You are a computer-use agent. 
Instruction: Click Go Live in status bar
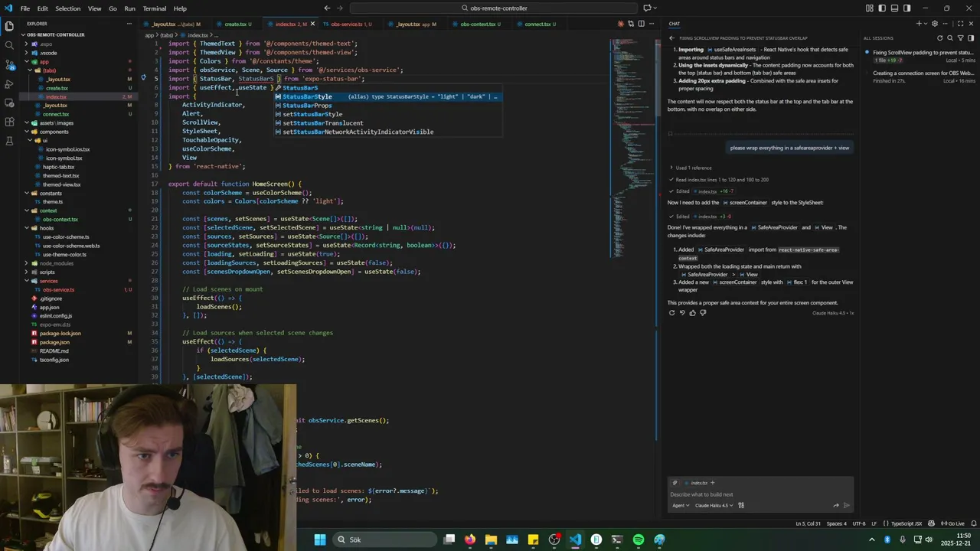[952, 523]
